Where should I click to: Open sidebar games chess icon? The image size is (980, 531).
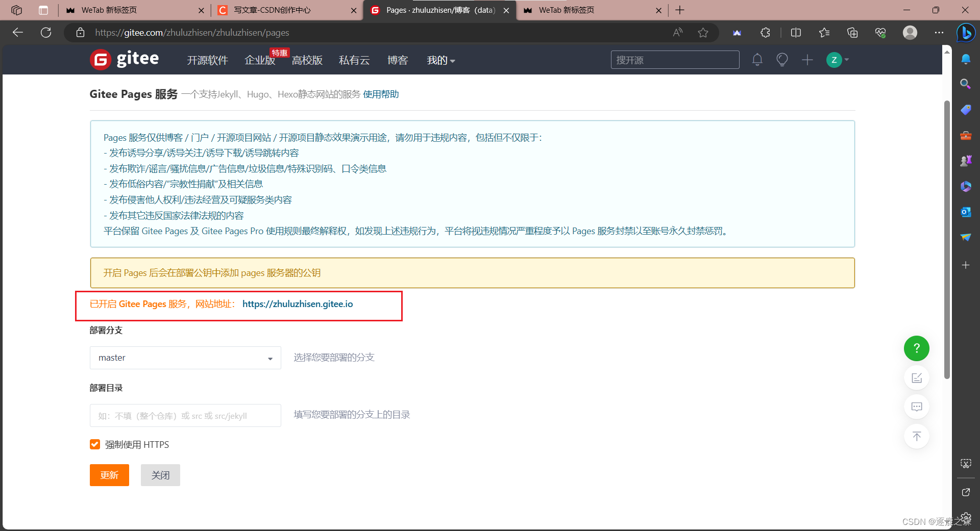965,161
